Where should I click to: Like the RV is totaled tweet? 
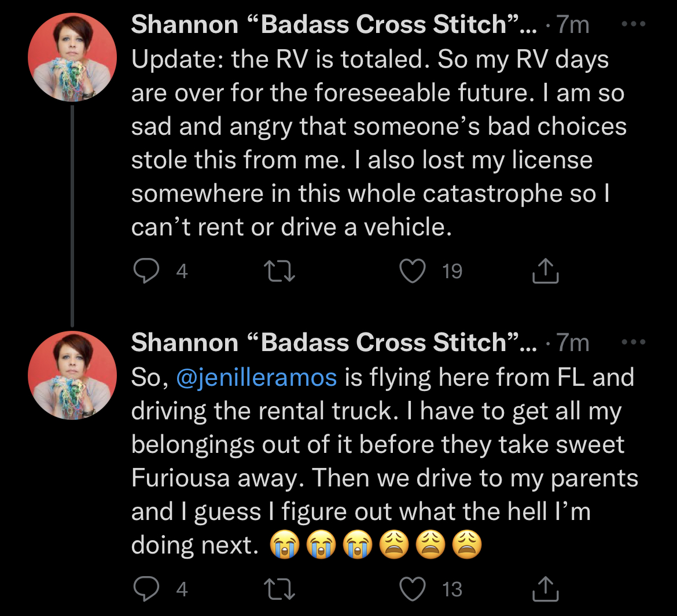click(413, 271)
